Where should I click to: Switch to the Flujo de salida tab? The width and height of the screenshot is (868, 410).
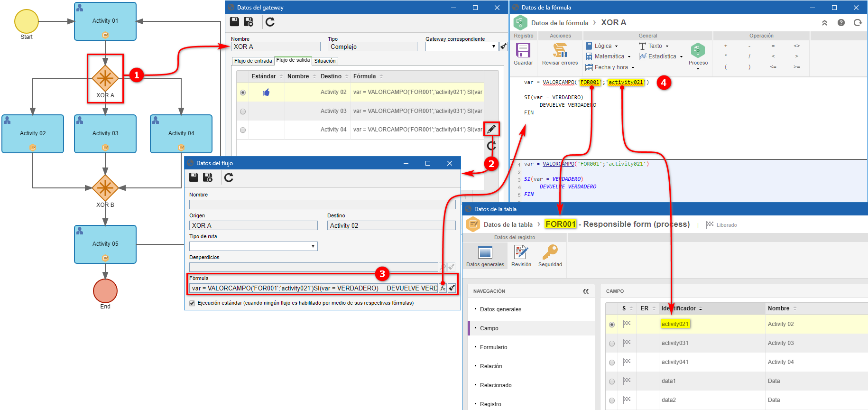(293, 60)
